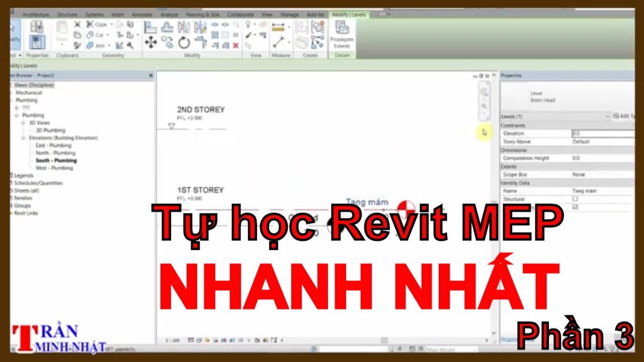Click the Offset tool icon
The width and height of the screenshot is (644, 362).
167,26
